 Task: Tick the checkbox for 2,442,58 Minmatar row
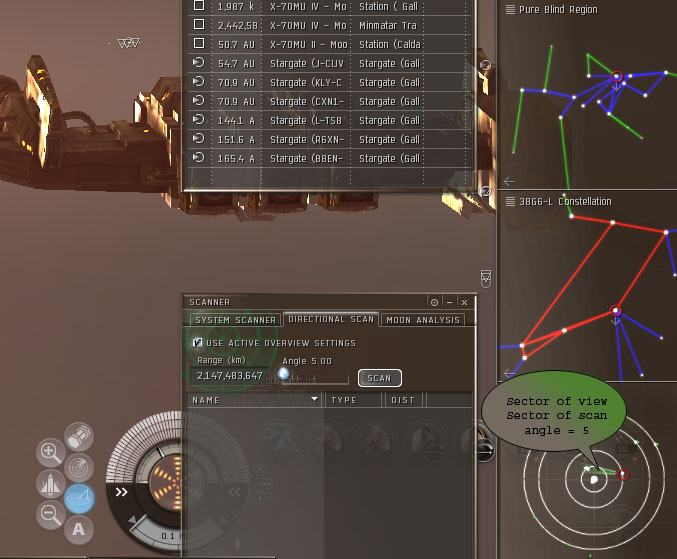(x=199, y=24)
